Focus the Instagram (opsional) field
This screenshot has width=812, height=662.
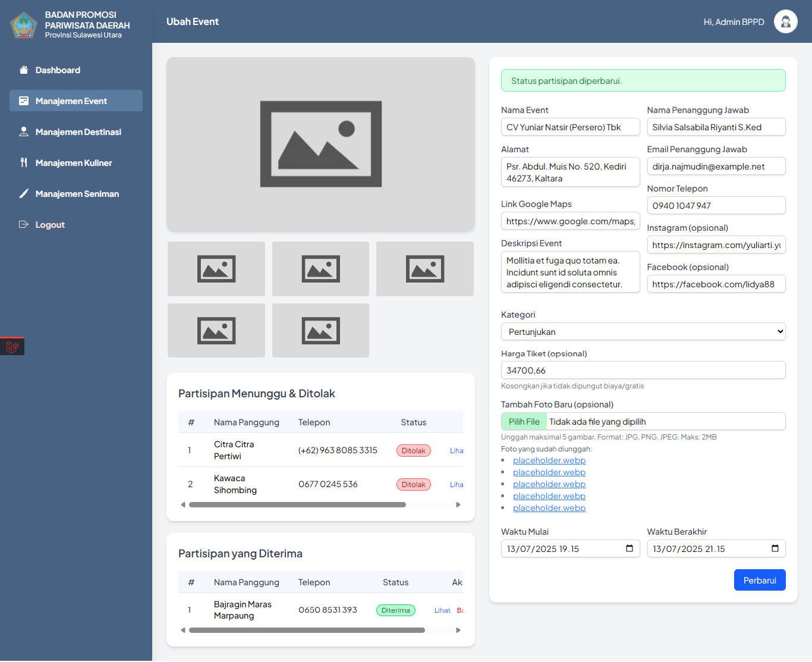[716, 244]
